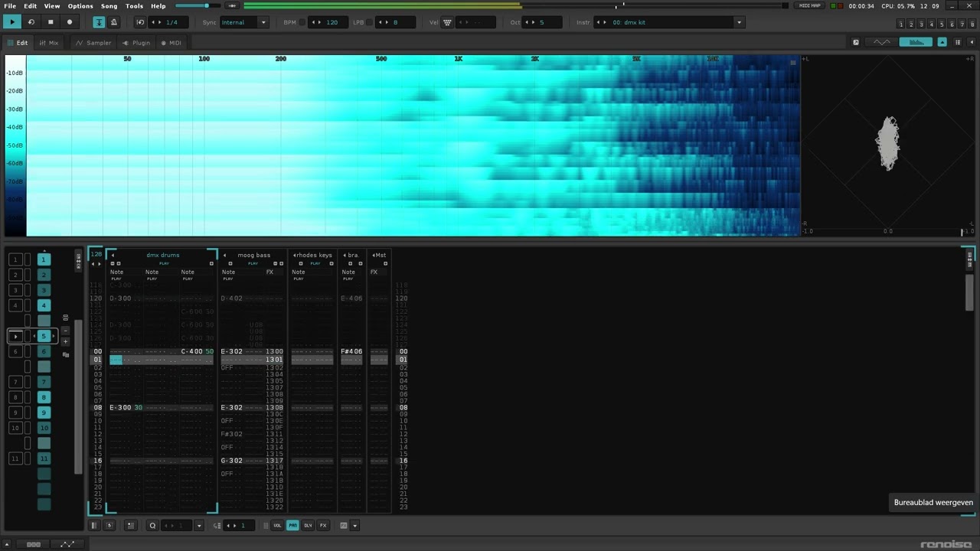
Task: Open the quantize dropdown arrow
Action: (x=199, y=526)
